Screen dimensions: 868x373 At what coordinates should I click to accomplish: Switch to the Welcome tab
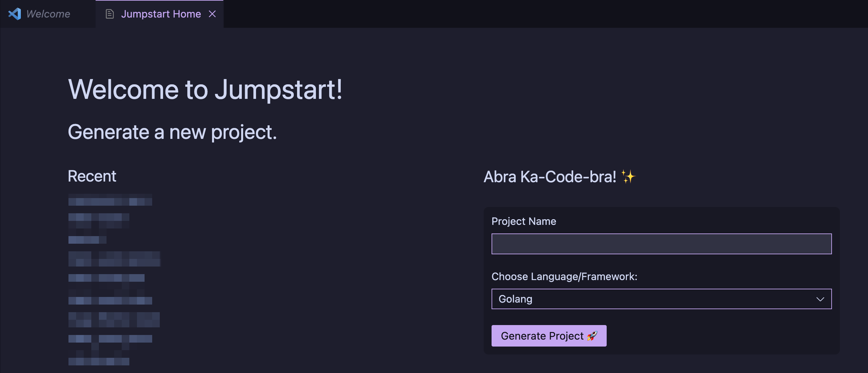48,14
